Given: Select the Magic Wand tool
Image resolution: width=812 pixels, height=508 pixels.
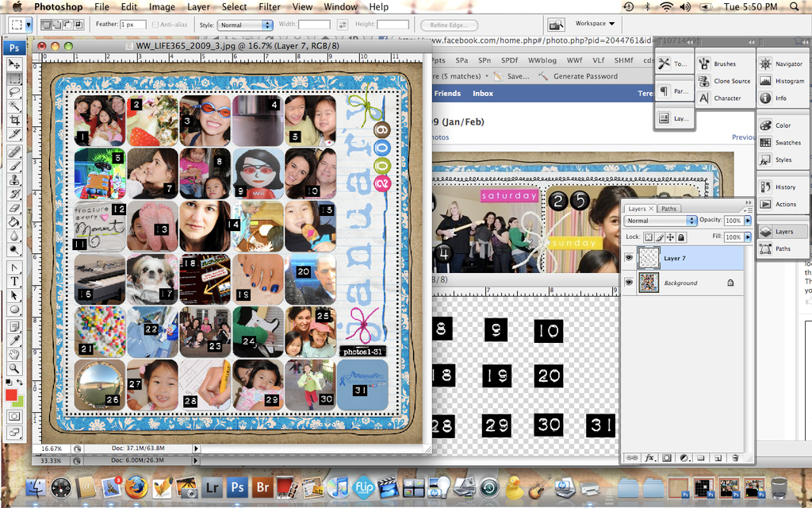Looking at the screenshot, I should pos(14,107).
